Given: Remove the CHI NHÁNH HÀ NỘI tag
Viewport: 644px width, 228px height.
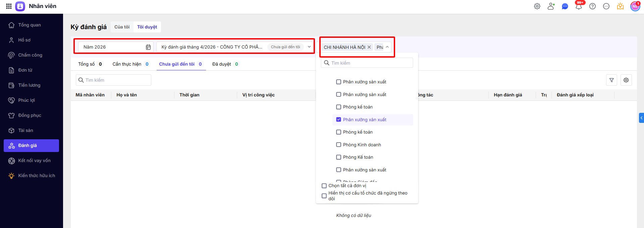Looking at the screenshot, I should [369, 47].
